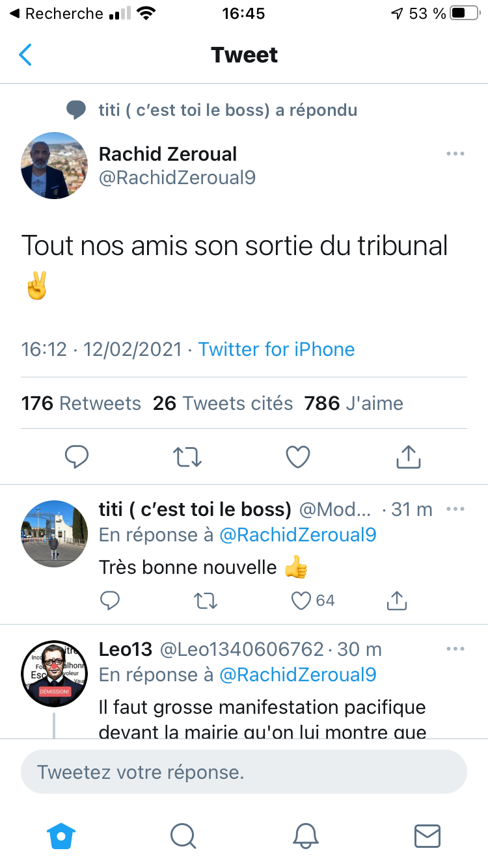The image size is (488, 868).
Task: Like titi's reply with 64 likes
Action: coord(301,601)
